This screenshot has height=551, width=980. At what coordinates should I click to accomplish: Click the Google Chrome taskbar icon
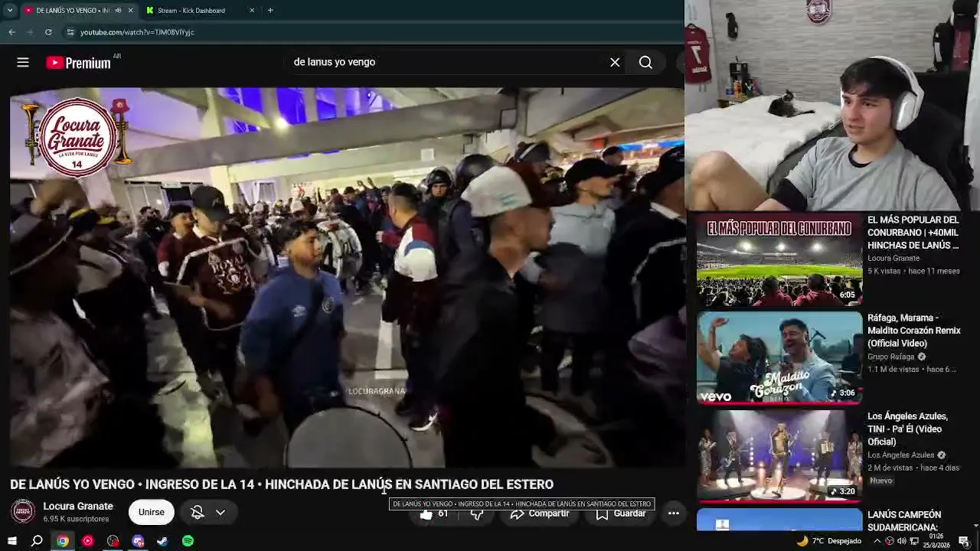pyautogui.click(x=63, y=541)
